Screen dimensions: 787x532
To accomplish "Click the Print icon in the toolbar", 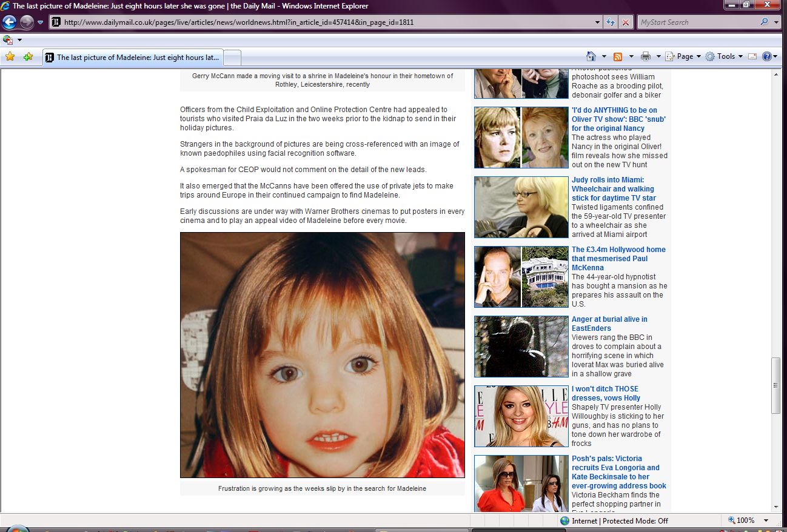I will (x=646, y=56).
